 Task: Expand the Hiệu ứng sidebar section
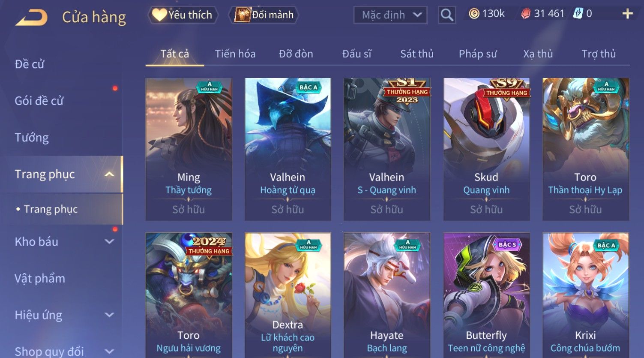point(110,315)
